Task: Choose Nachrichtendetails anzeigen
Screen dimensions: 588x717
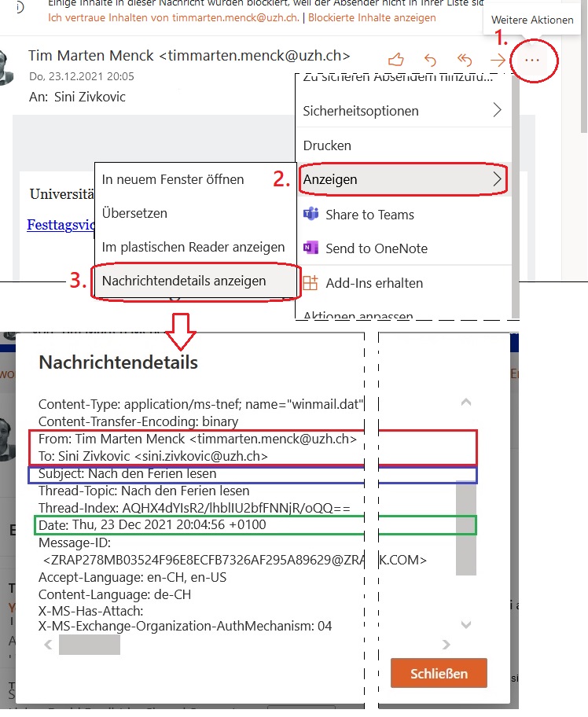Action: [184, 281]
